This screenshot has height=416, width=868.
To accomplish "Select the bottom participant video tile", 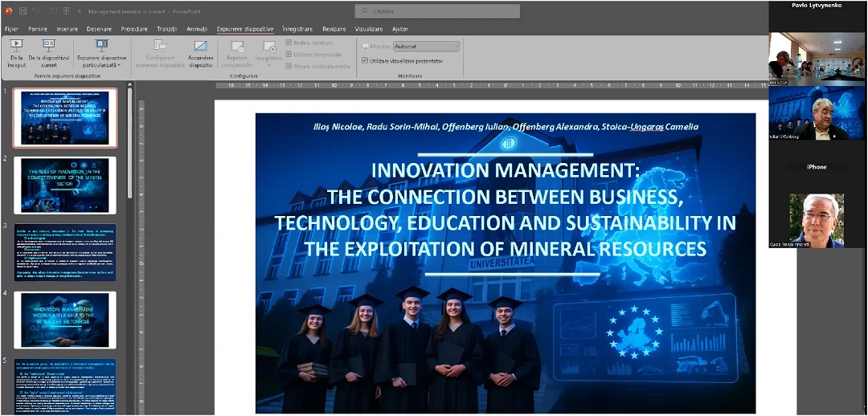I will click(x=817, y=220).
